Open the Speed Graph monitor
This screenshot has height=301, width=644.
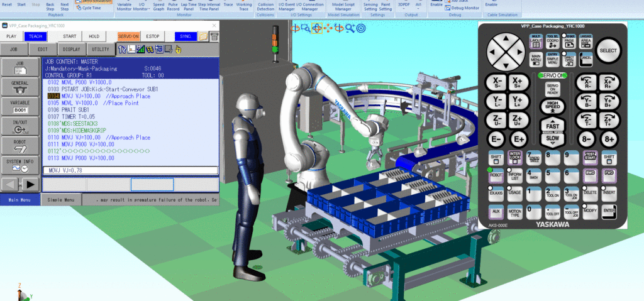coord(158,6)
